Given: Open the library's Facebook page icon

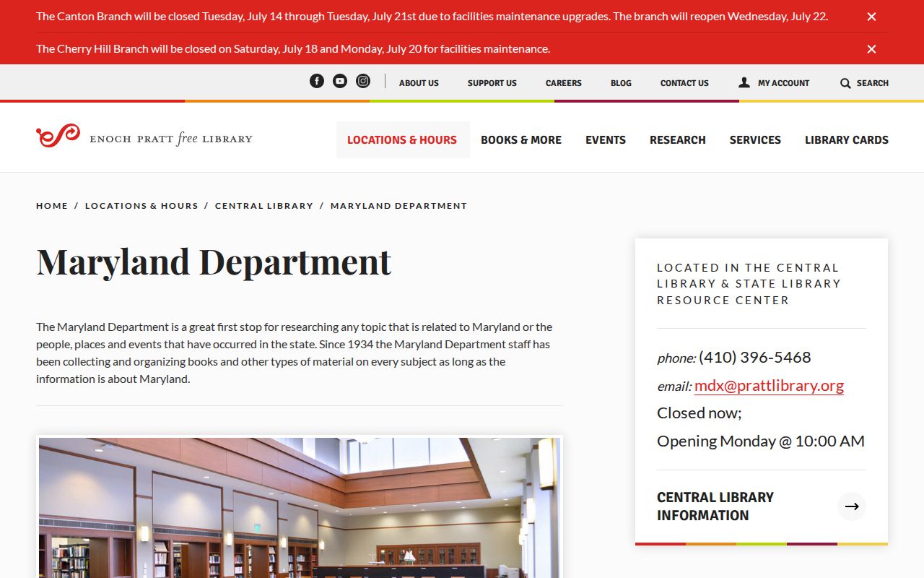Looking at the screenshot, I should [x=317, y=81].
